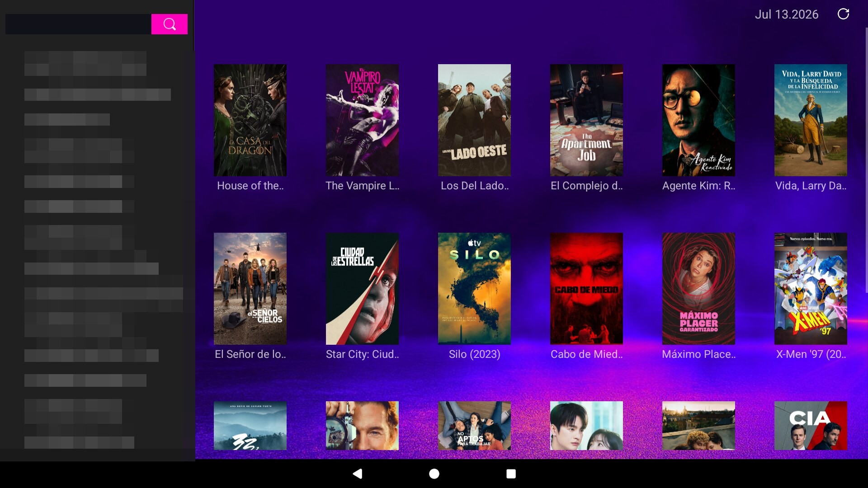The image size is (868, 488).
Task: Tap the refresh icon beside the date
Action: 843,14
